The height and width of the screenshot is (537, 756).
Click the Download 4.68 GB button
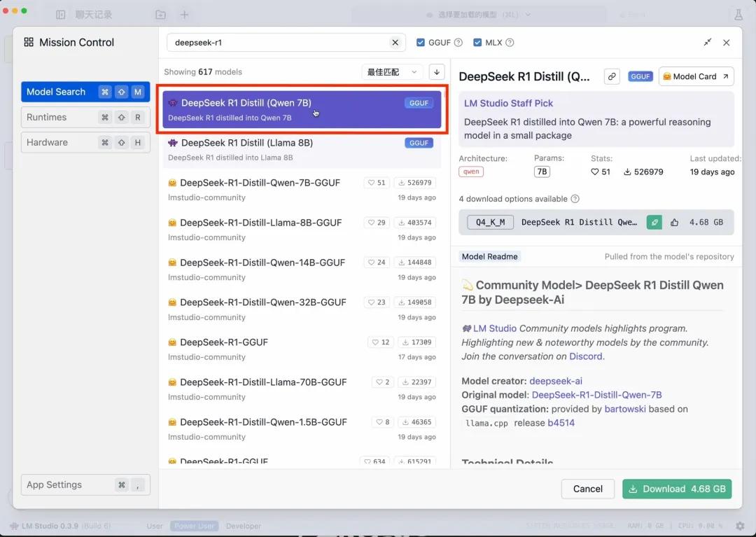[677, 489]
